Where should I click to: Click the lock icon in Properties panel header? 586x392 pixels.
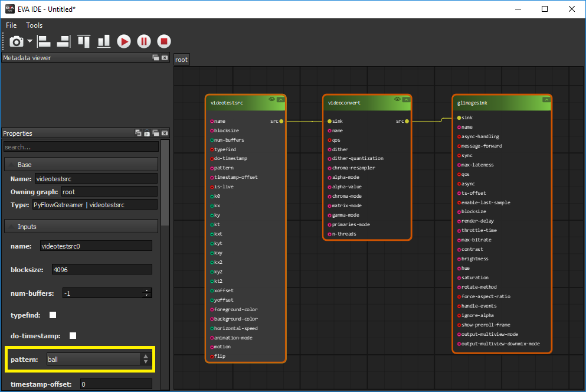[x=147, y=133]
